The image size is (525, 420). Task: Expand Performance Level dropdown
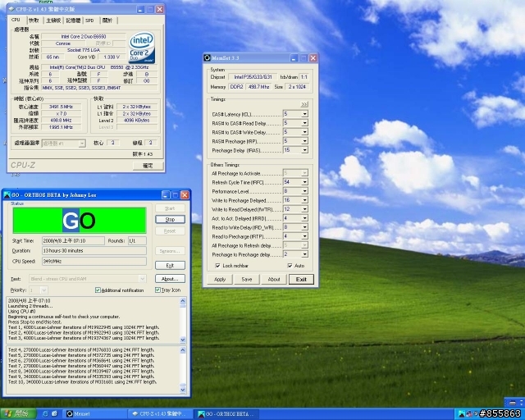point(304,191)
